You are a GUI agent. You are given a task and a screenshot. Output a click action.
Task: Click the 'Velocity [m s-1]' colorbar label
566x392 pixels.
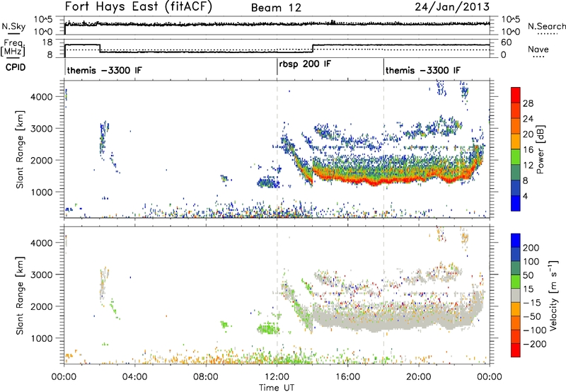click(553, 295)
